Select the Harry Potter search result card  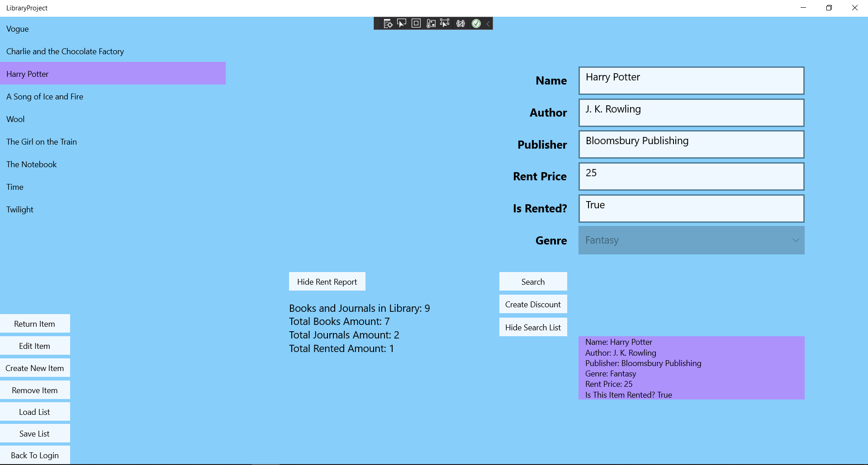(x=691, y=368)
